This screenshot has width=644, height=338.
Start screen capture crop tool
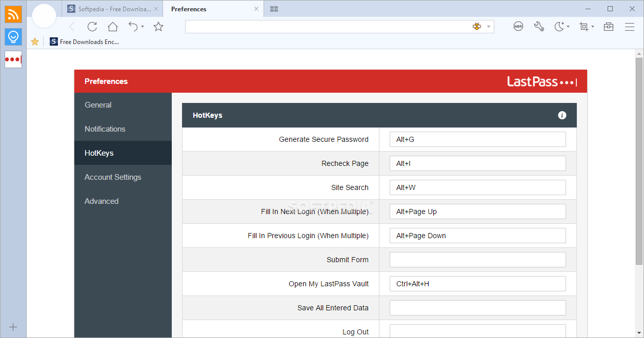(584, 27)
